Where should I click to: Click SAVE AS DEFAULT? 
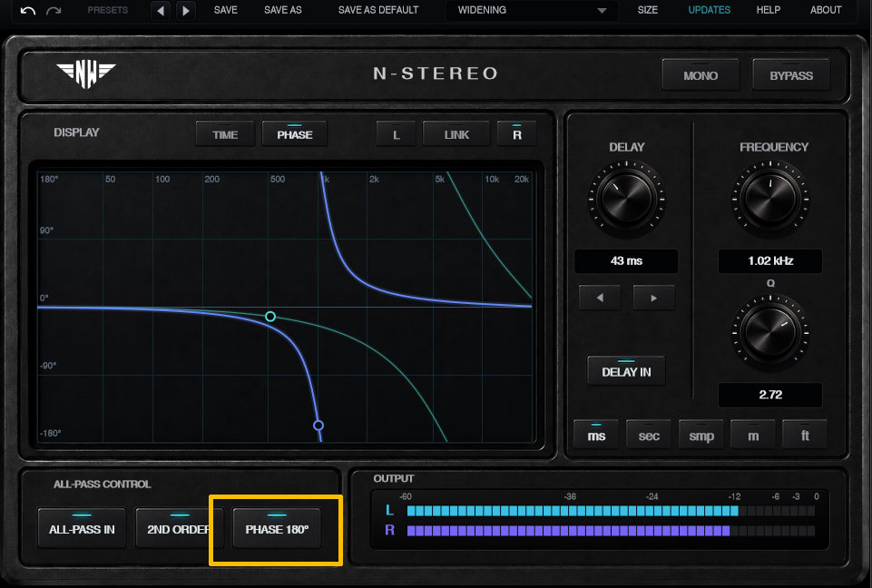pyautogui.click(x=378, y=10)
